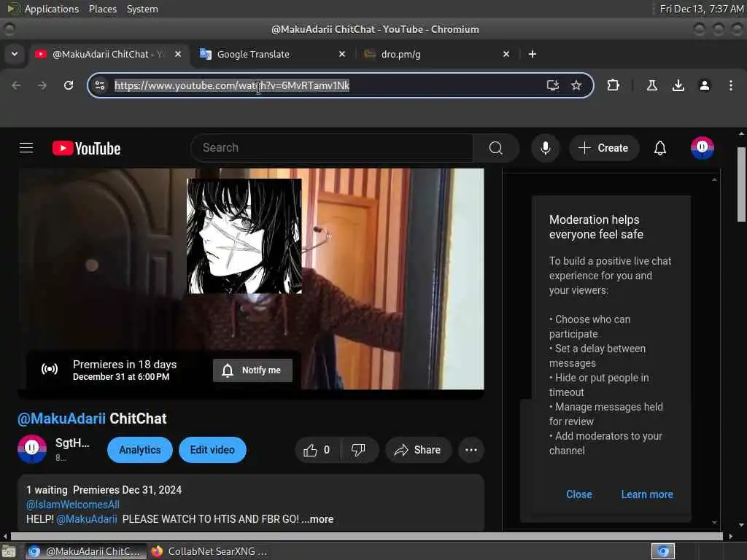Click the horizontal page scrollbar

367,536
